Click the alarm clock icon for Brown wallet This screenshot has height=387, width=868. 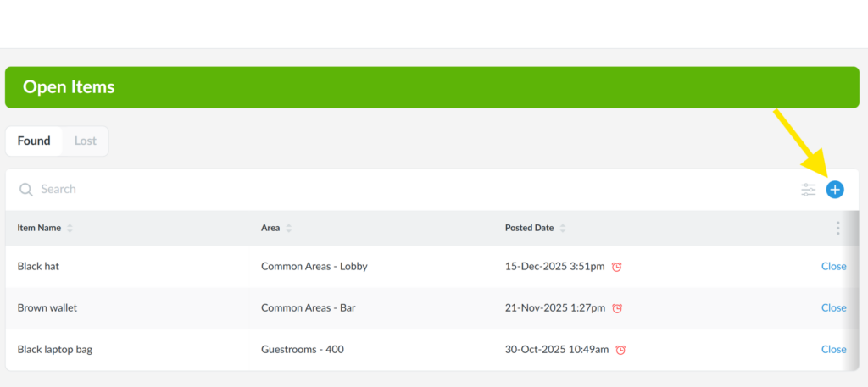[617, 308]
